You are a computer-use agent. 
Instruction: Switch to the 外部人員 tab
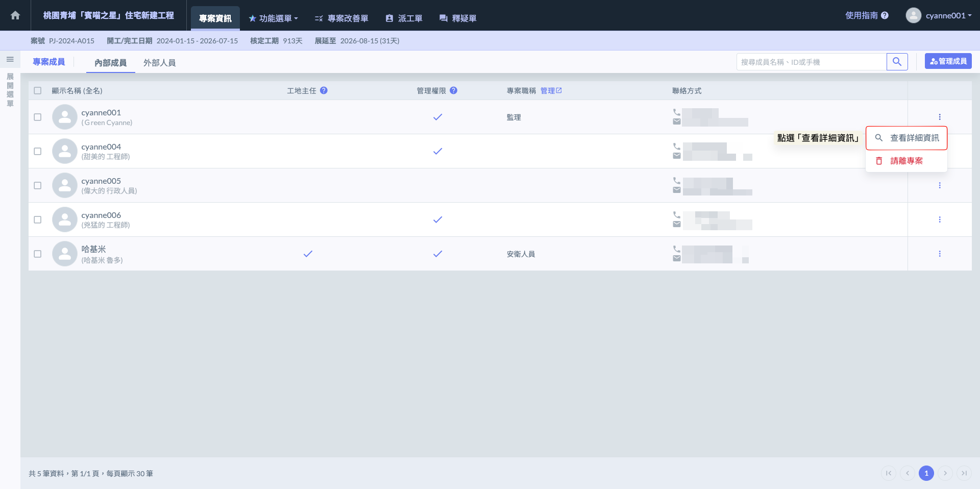159,62
